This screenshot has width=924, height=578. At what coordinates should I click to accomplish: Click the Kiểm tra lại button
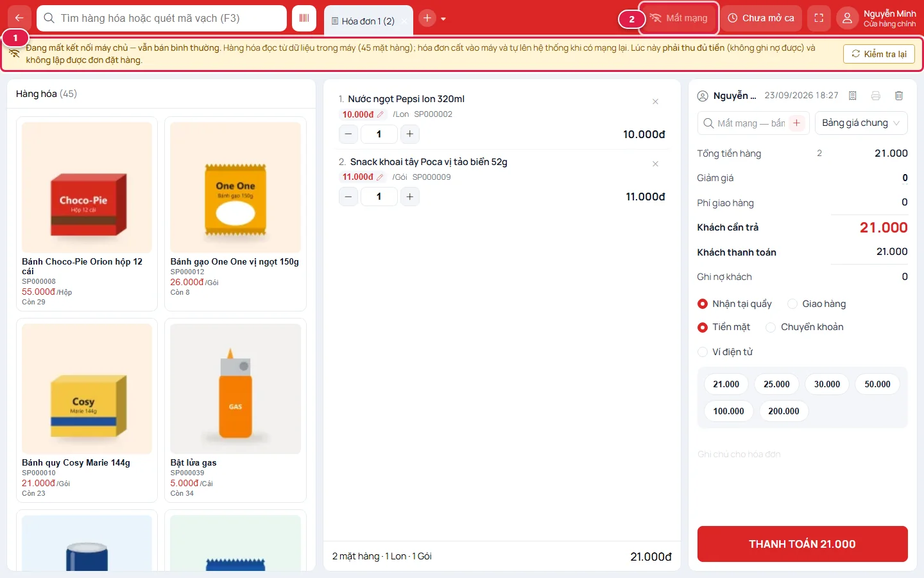click(878, 54)
